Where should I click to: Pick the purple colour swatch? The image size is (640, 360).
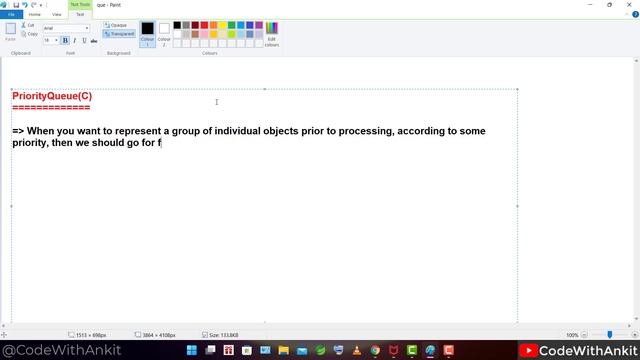(x=259, y=25)
